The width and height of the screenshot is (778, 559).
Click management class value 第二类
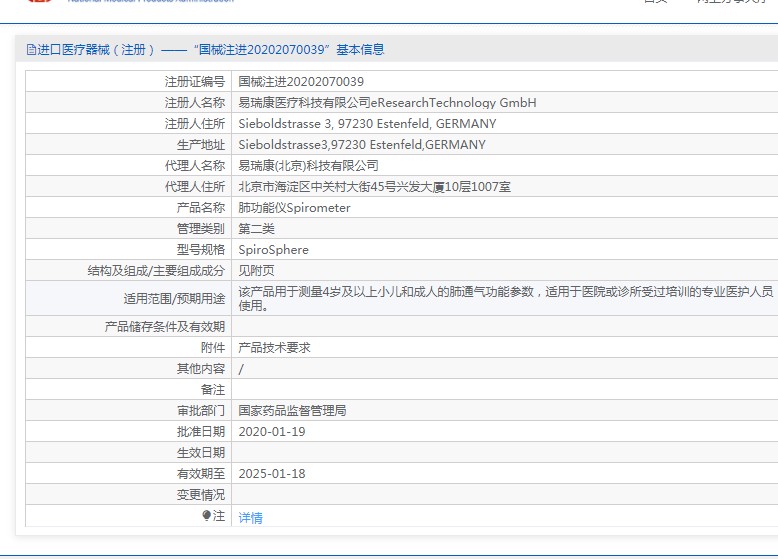tap(257, 229)
